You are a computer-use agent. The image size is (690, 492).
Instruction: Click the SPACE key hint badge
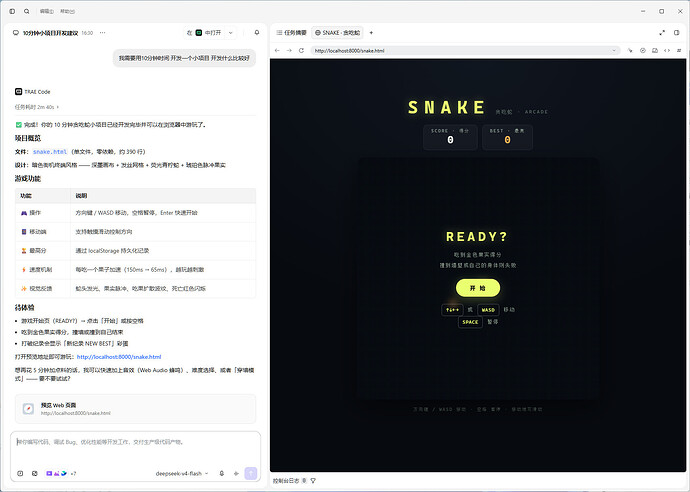(x=470, y=322)
